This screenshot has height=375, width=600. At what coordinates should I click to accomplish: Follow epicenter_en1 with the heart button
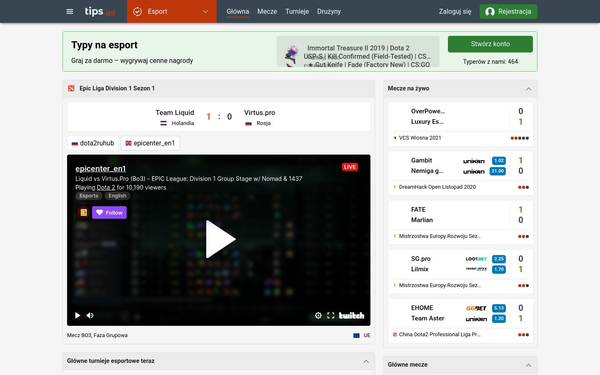109,212
